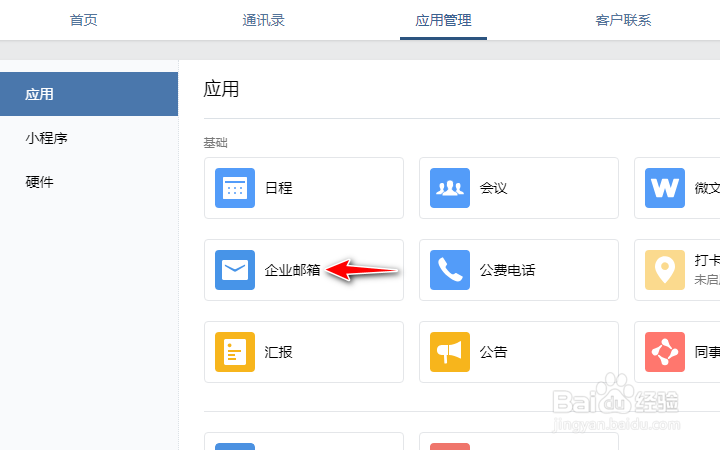Viewport: 720px width, 450px height.
Task: Click the 公费电话 label text
Action: click(x=507, y=270)
